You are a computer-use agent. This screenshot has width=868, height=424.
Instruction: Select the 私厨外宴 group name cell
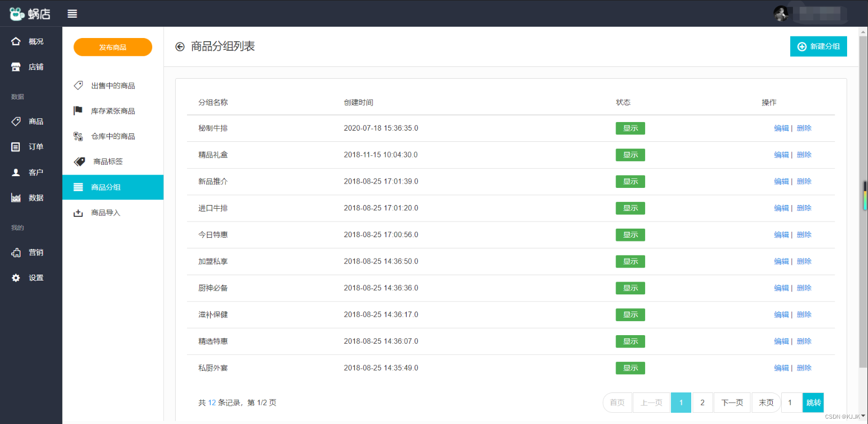coord(213,368)
